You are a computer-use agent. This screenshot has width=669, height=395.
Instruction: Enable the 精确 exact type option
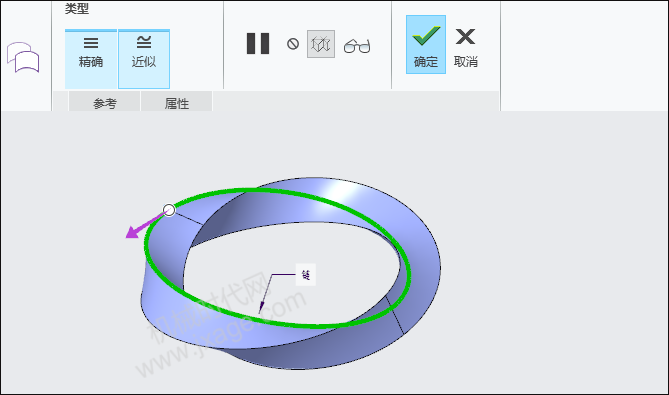[x=91, y=59]
